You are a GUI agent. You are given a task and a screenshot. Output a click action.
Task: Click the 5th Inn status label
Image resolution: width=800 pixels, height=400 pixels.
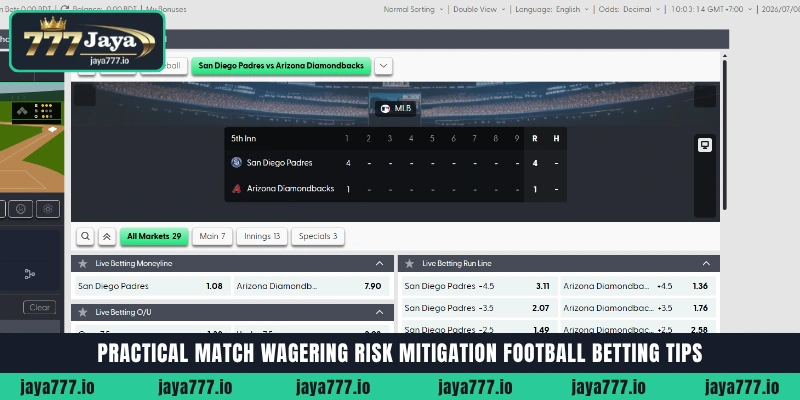[x=243, y=138]
